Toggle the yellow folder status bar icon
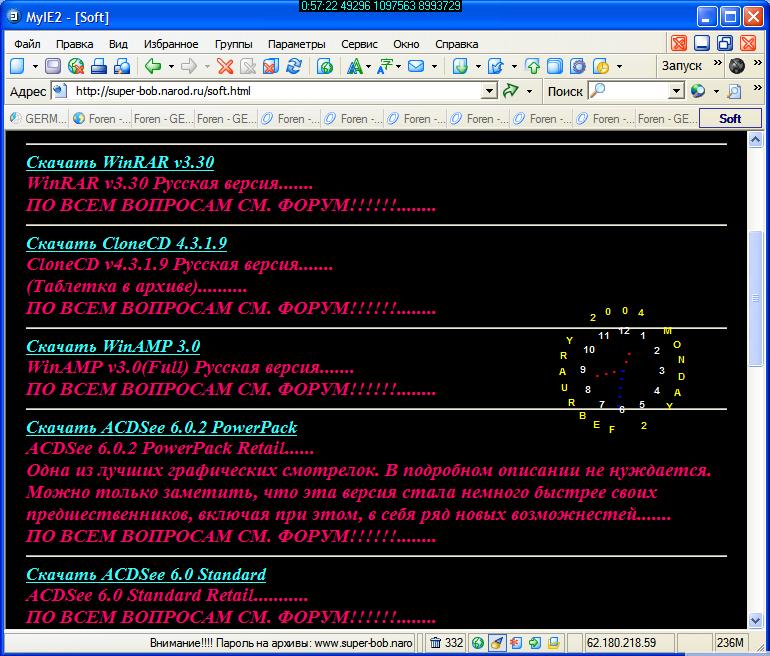Screen dimensions: 770x656 (x=553, y=643)
